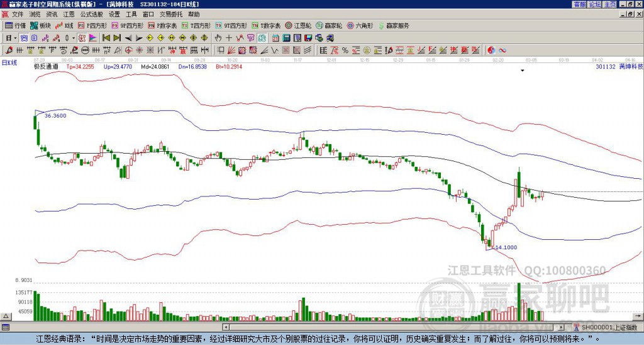
Task: Click the zigzag wave line tool
Action: (275, 50)
